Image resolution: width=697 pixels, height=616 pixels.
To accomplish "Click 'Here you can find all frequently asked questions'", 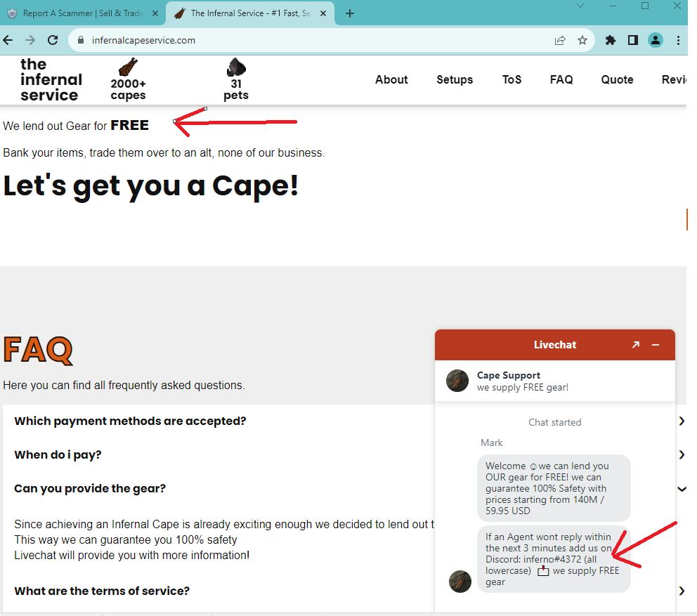I will tap(124, 385).
